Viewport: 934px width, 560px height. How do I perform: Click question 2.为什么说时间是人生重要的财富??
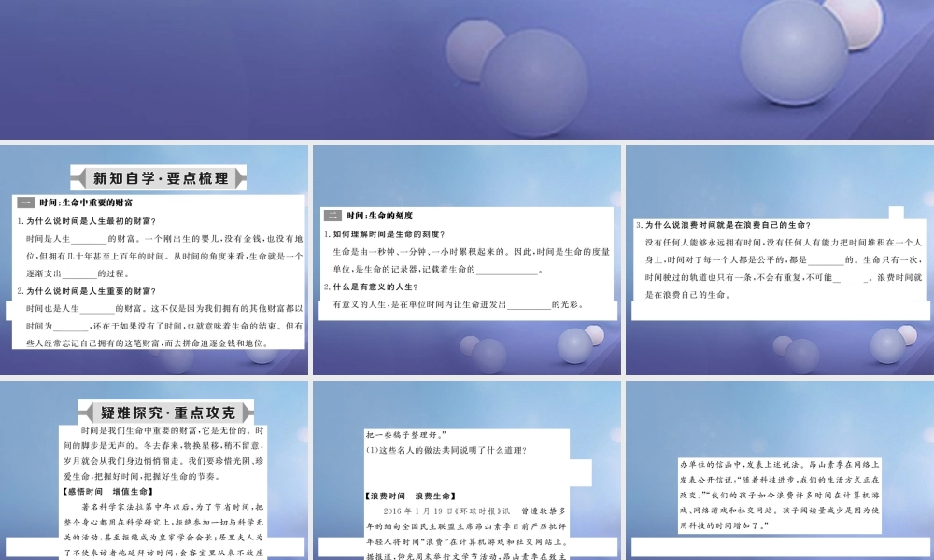86,291
